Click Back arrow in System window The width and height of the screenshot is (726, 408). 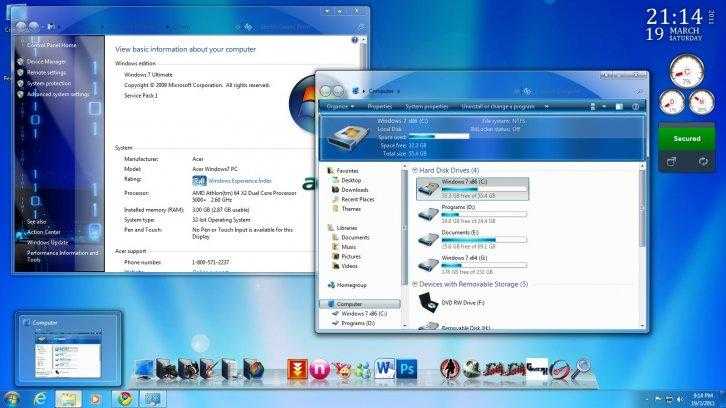(x=21, y=27)
